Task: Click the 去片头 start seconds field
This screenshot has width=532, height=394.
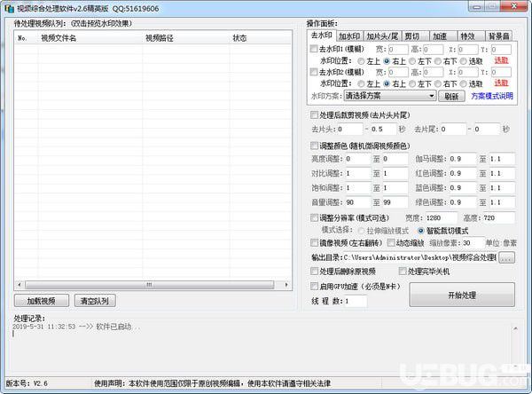Action: coord(349,129)
